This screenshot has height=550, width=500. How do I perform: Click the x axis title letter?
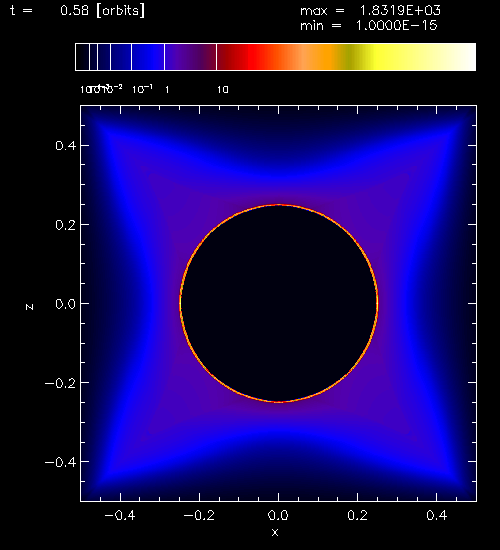(275, 532)
